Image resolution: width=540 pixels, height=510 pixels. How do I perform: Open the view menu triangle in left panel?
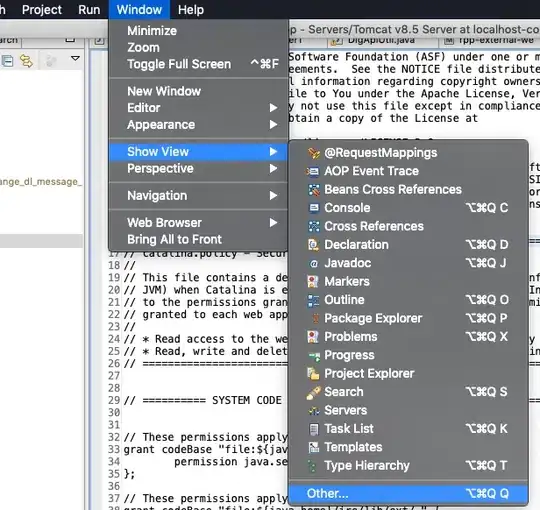pos(75,58)
